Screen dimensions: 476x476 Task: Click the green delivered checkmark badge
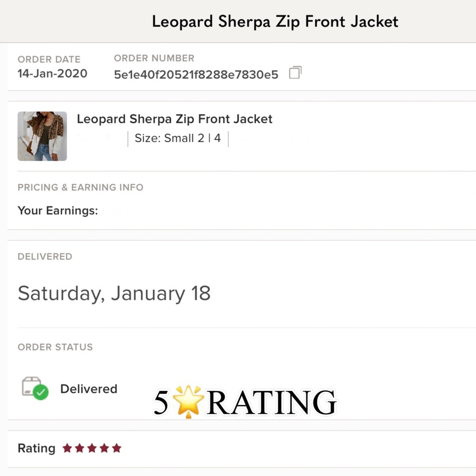point(41,392)
